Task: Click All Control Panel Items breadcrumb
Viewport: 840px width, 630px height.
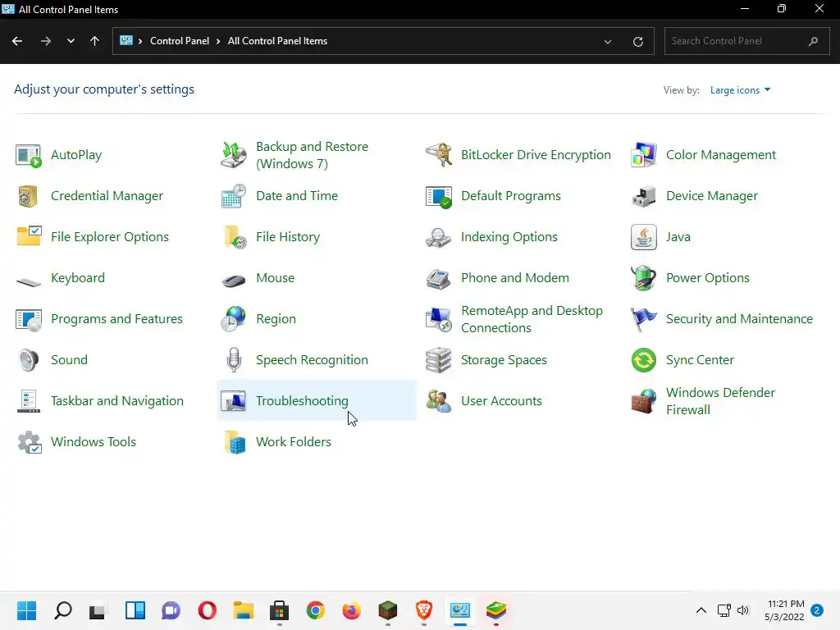Action: [277, 41]
